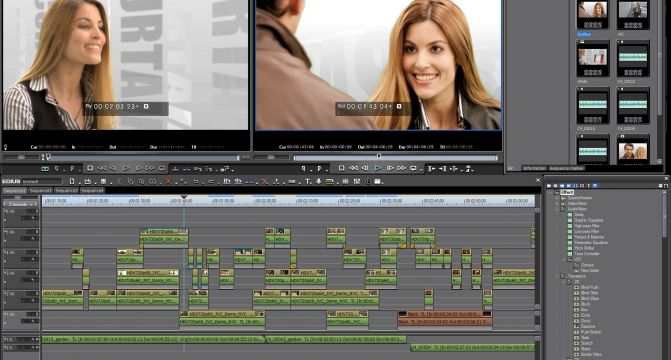Undo last edit in timeline toolbar

196,181
